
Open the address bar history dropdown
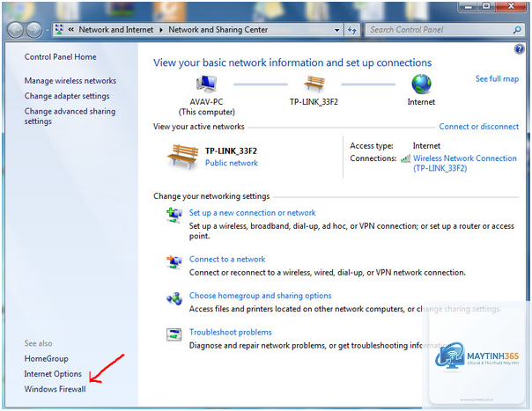336,30
